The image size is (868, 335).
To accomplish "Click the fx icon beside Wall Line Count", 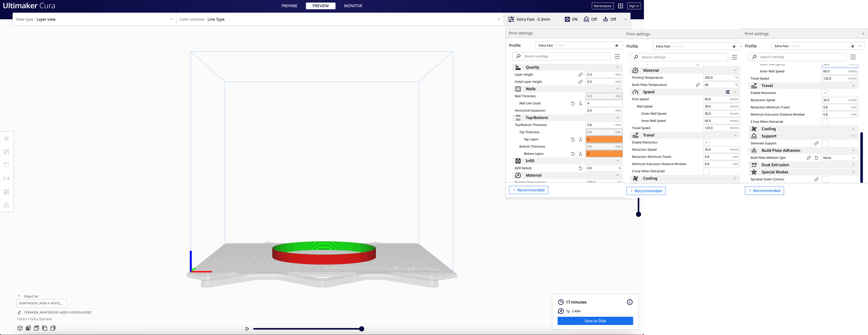I will [580, 104].
